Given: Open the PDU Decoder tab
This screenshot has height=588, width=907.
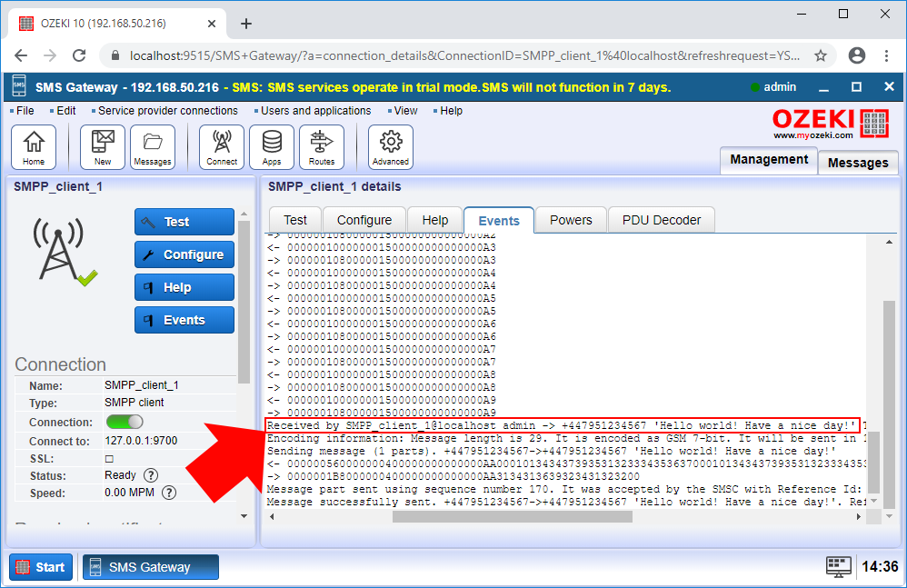Looking at the screenshot, I should (661, 220).
